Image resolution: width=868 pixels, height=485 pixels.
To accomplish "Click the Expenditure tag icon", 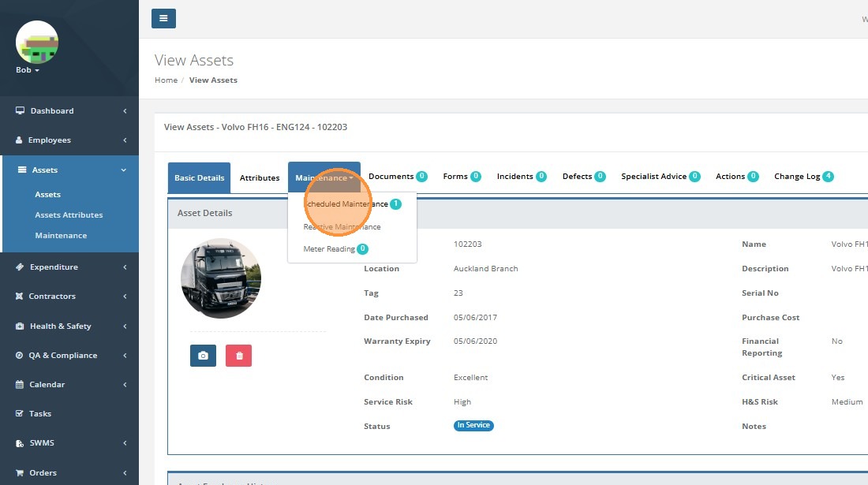I will coord(20,267).
